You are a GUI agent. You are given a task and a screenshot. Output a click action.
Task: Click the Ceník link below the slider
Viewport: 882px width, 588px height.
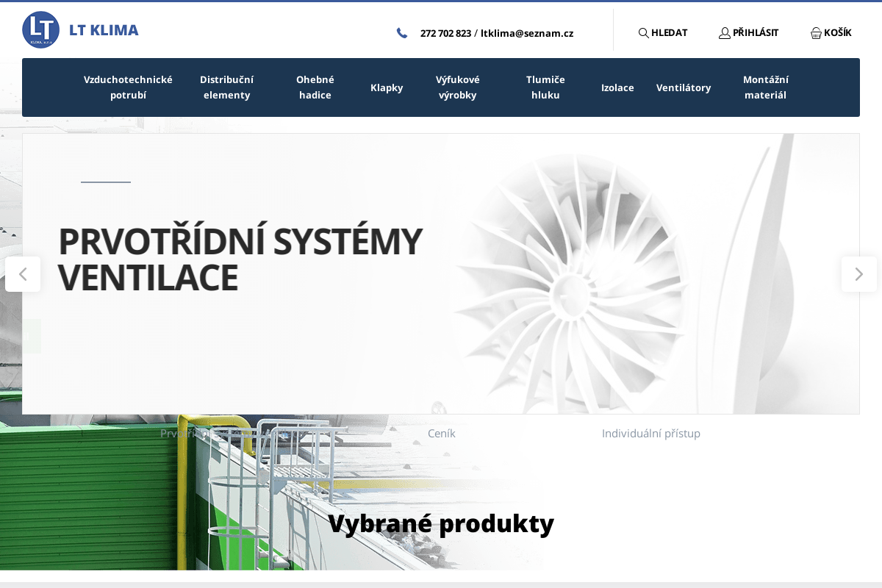click(442, 434)
